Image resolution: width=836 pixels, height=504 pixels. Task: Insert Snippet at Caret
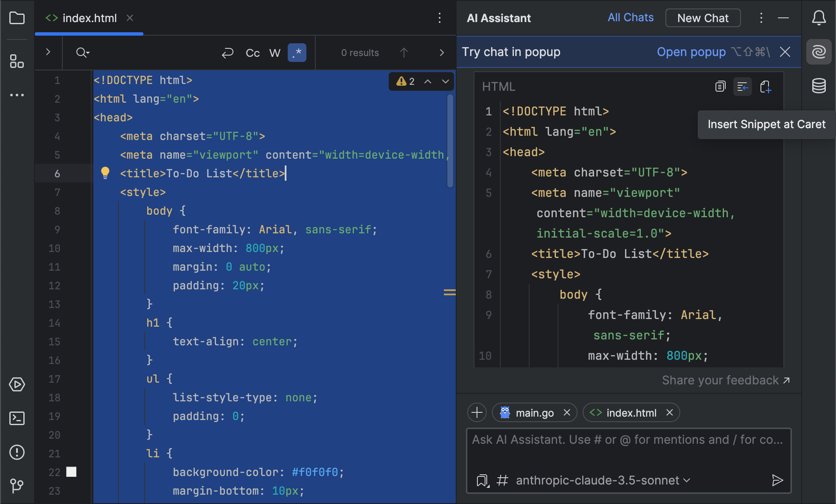742,87
